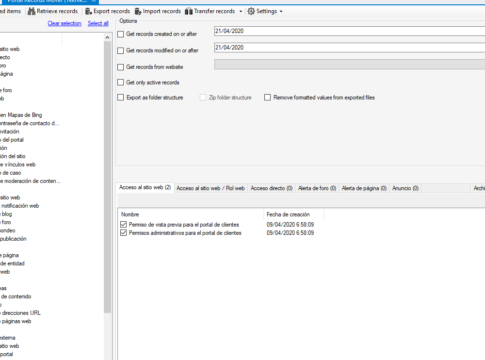
Task: Uncheck Permisos administrativos record
Action: tap(123, 233)
